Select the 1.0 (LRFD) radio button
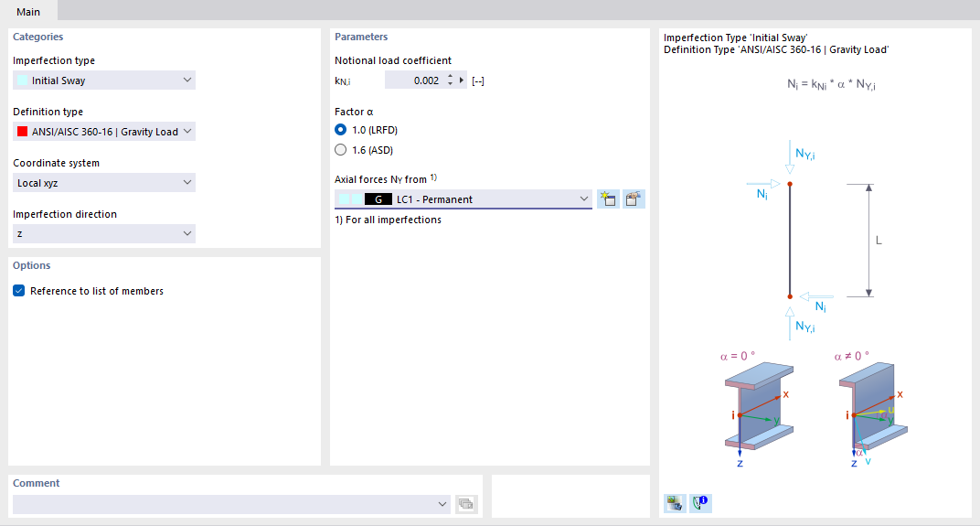The height and width of the screenshot is (526, 980). 341,130
